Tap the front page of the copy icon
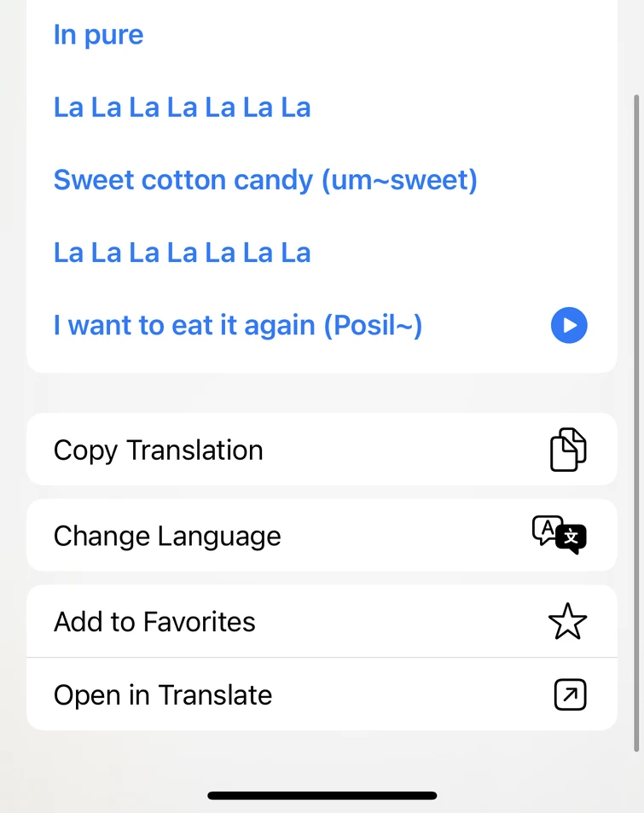Screen dimensions: 644x813 coord(565,454)
